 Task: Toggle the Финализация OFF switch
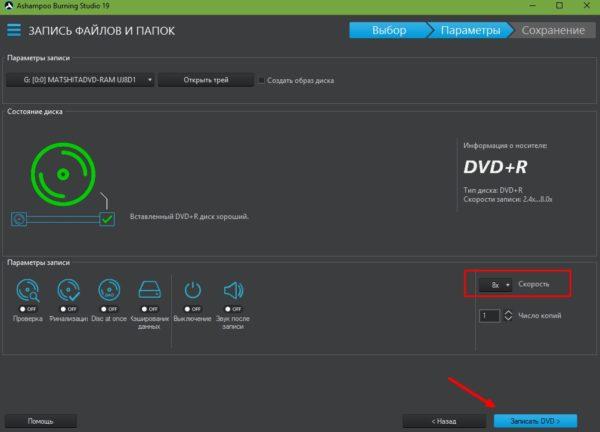coord(68,309)
